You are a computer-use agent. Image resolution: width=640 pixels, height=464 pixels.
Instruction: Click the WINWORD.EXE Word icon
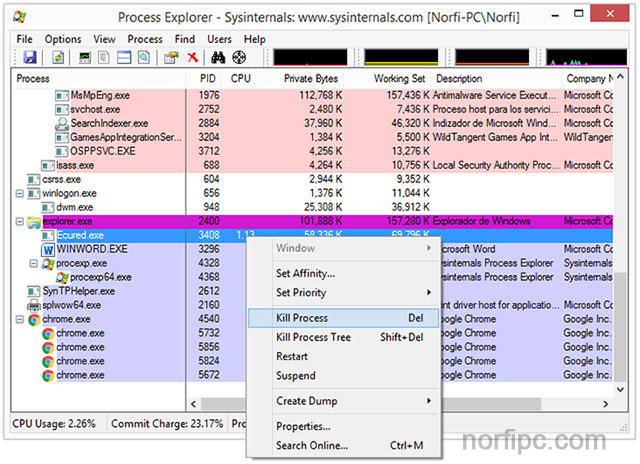[48, 249]
